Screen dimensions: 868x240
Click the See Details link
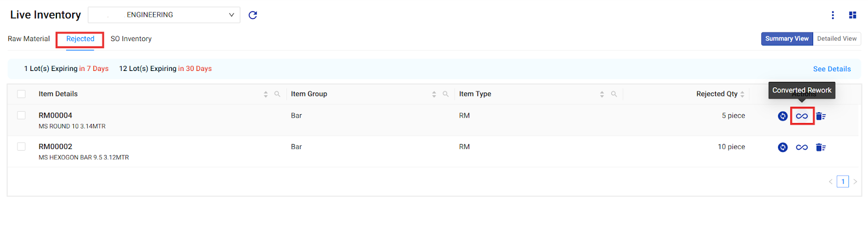[832, 69]
